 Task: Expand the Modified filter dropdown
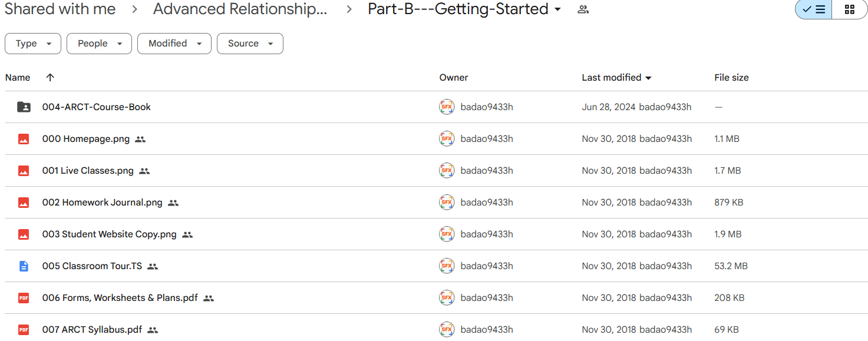coord(174,44)
